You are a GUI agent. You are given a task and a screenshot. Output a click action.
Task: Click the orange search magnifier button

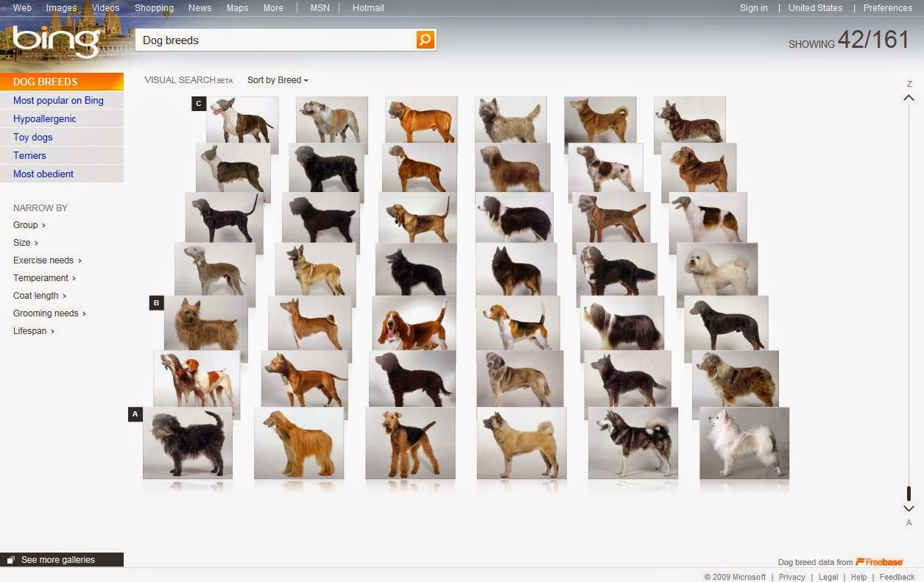click(426, 40)
